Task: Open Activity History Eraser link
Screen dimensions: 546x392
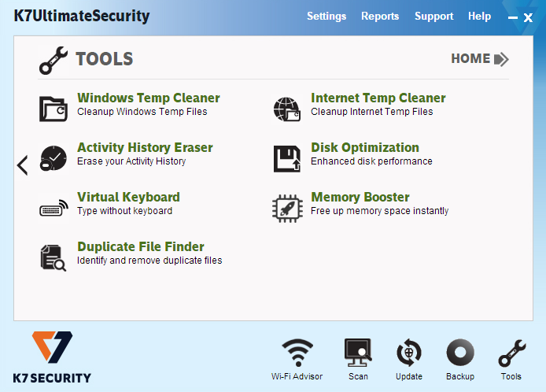Action: point(145,147)
